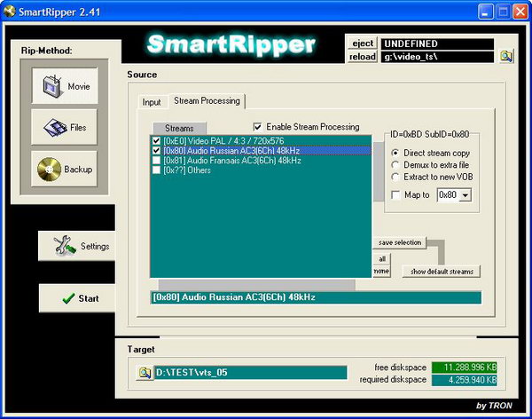Check the Others stream checkbox

[x=156, y=170]
